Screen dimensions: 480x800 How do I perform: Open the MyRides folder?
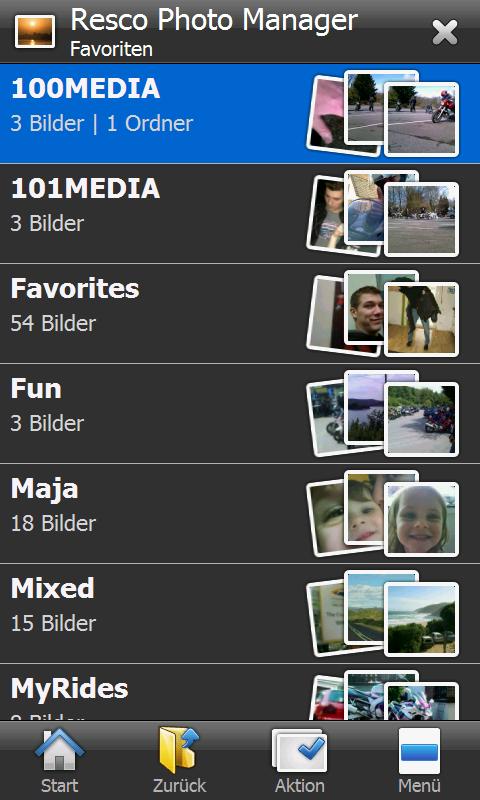240,692
